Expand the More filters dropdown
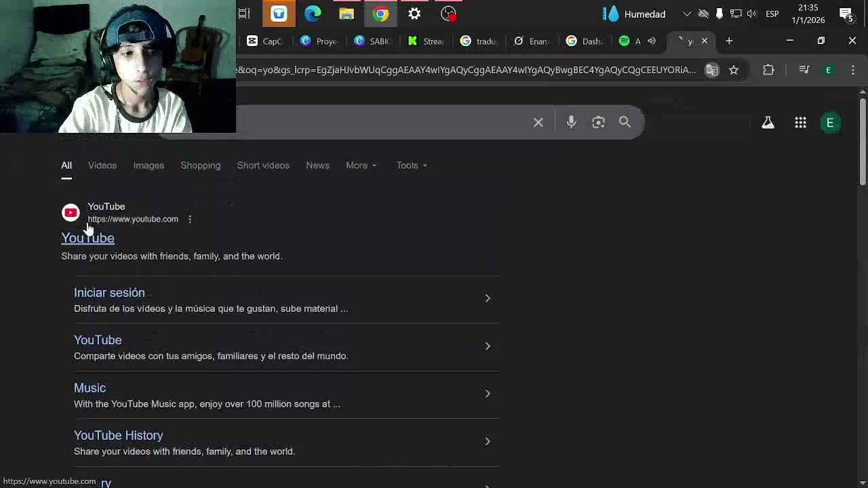 tap(361, 165)
